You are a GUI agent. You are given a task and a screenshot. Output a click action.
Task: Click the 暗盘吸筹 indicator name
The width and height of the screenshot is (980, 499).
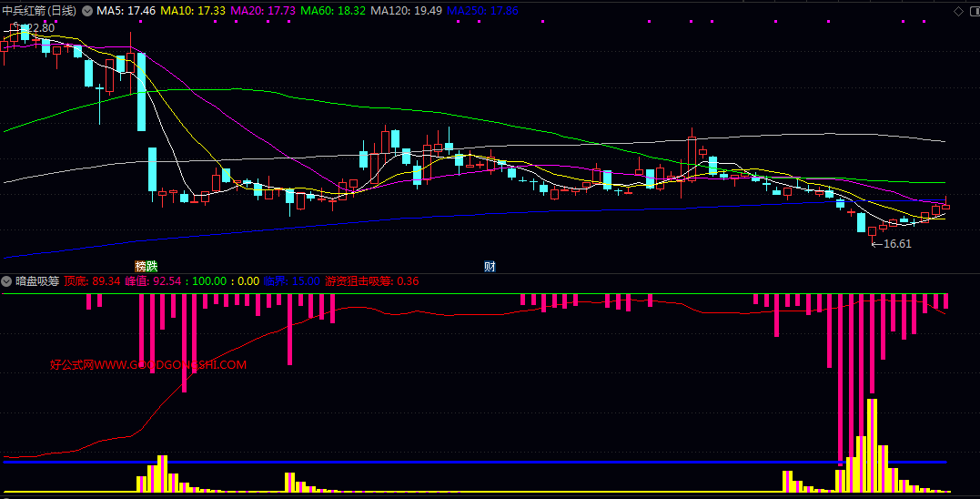point(37,281)
